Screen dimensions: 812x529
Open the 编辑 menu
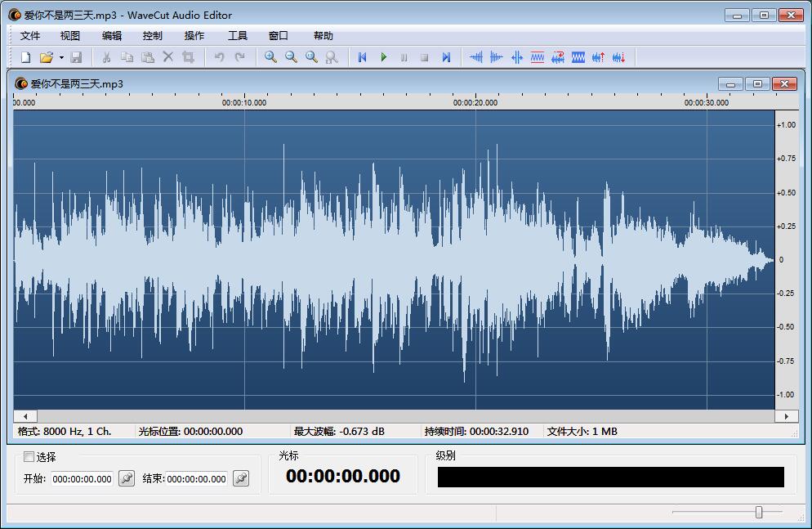pos(111,36)
